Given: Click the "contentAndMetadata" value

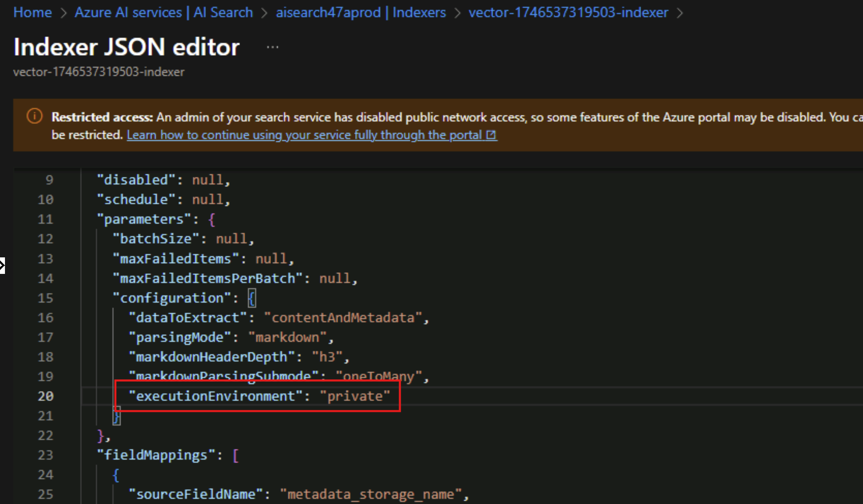Looking at the screenshot, I should point(343,318).
